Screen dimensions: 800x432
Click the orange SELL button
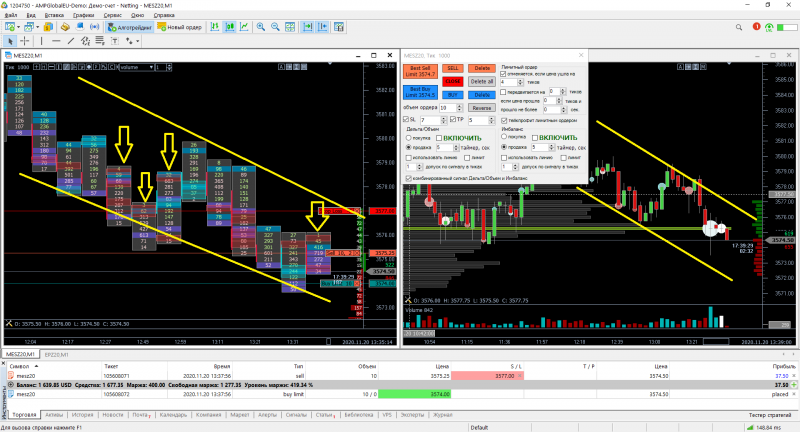[453, 68]
